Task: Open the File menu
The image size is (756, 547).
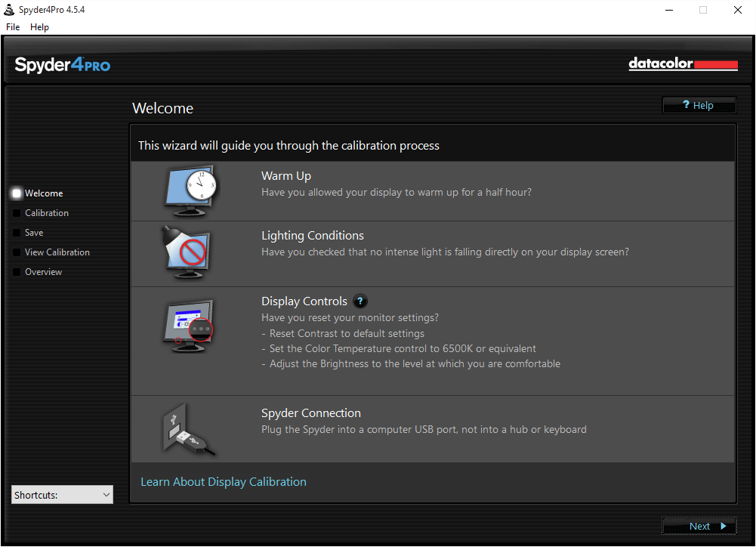Action: coord(13,27)
